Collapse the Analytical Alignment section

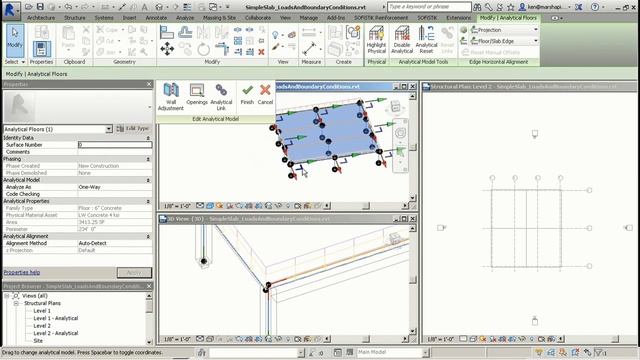(148, 236)
